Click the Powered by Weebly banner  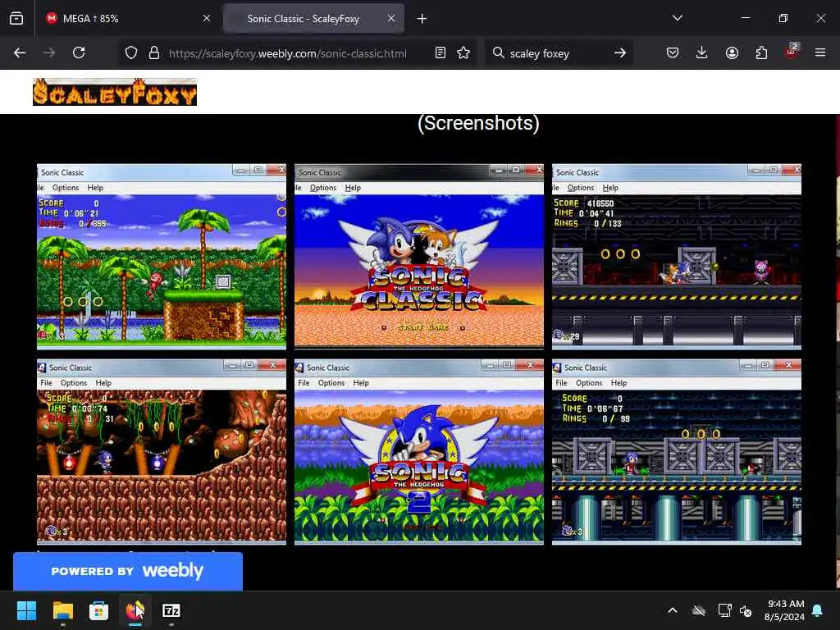pos(127,571)
